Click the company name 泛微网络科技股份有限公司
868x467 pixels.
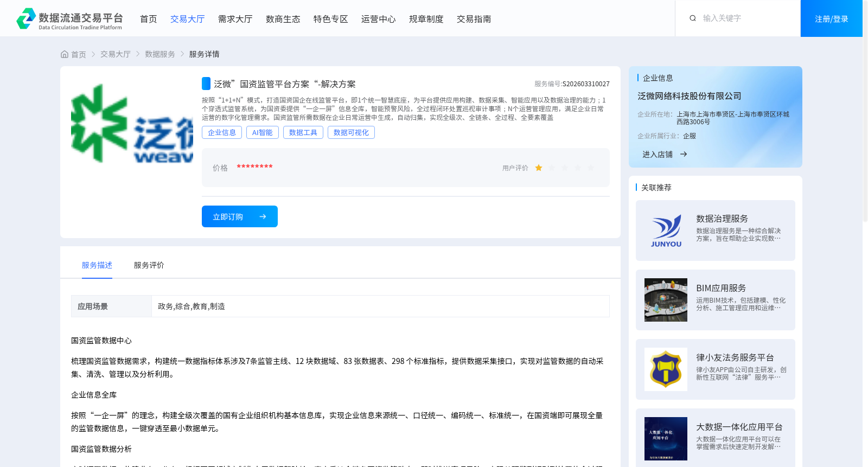(x=690, y=96)
